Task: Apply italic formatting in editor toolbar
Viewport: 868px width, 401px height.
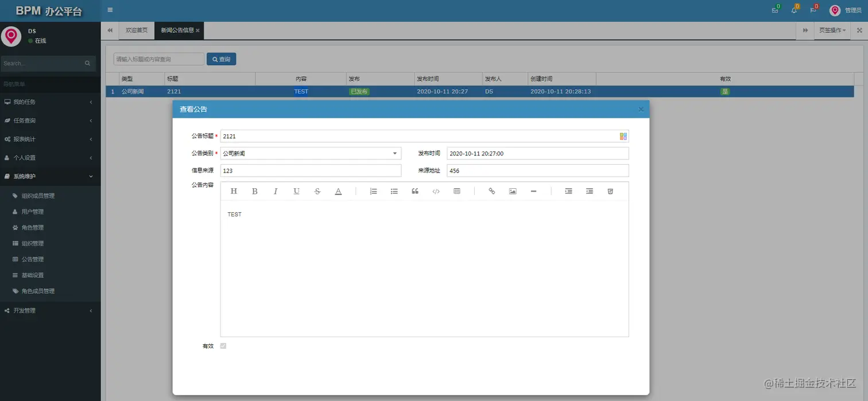Action: (x=276, y=191)
